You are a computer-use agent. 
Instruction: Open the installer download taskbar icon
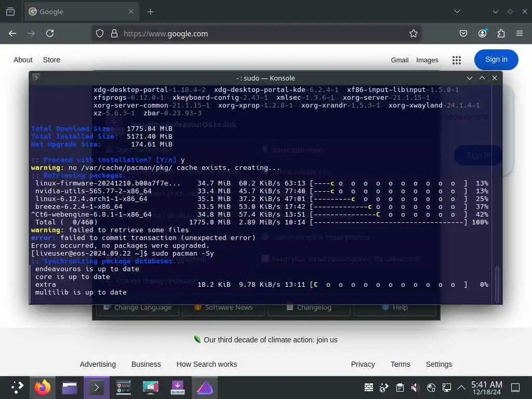click(178, 388)
